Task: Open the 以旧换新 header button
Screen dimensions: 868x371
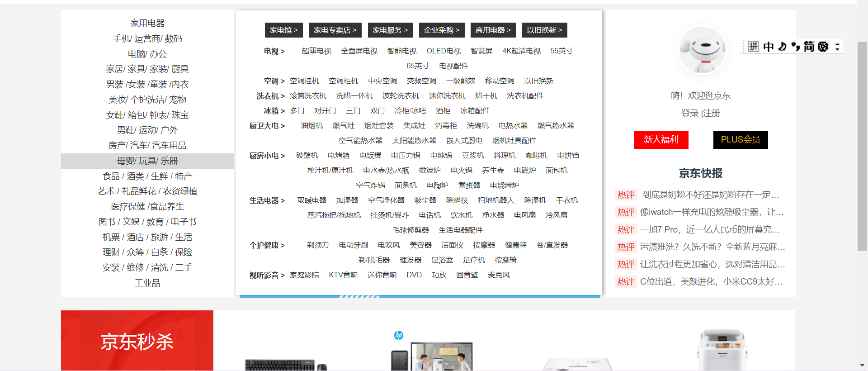Action: pos(545,30)
